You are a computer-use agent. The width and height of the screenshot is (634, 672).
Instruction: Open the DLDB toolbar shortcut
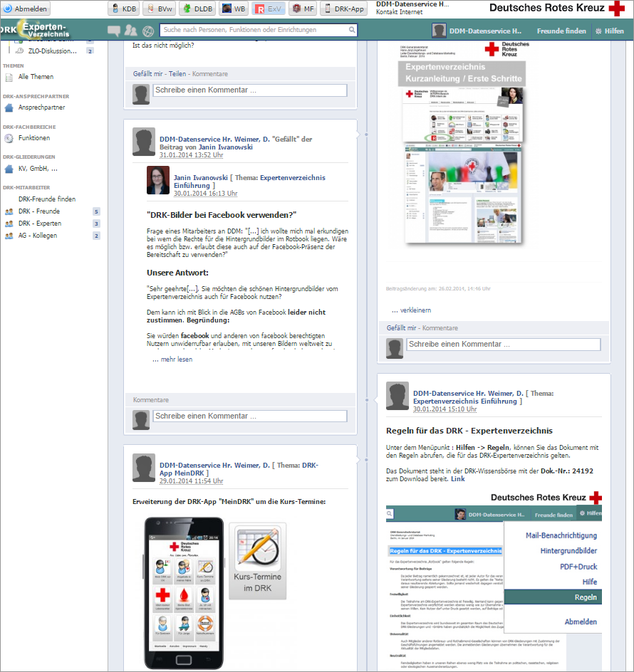tap(197, 9)
